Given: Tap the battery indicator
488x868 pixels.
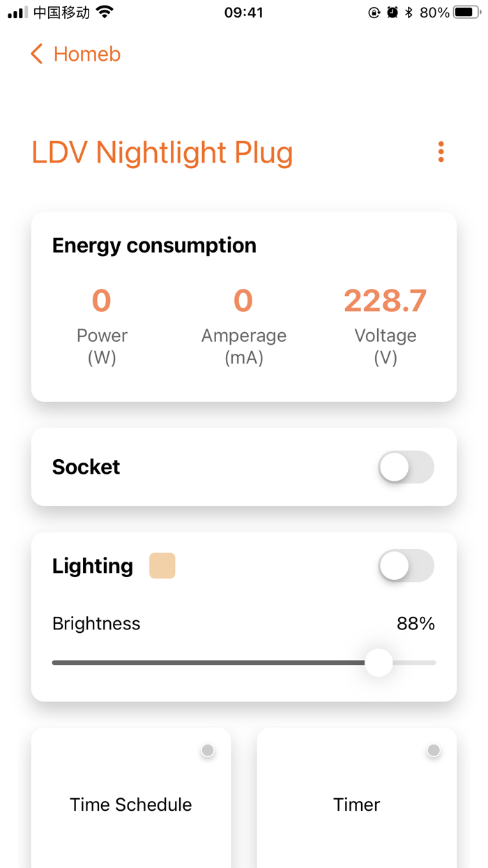Looking at the screenshot, I should pos(465,11).
